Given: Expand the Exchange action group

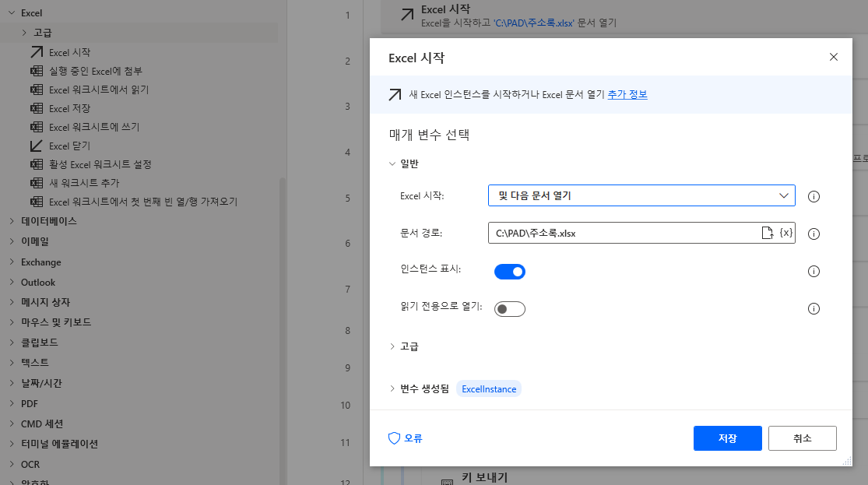Looking at the screenshot, I should click(12, 262).
